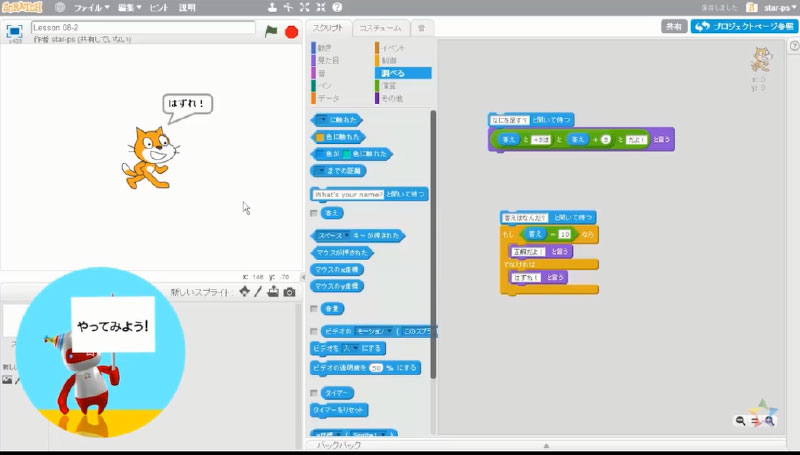Collapse the stage with the small arrow

click(x=303, y=277)
